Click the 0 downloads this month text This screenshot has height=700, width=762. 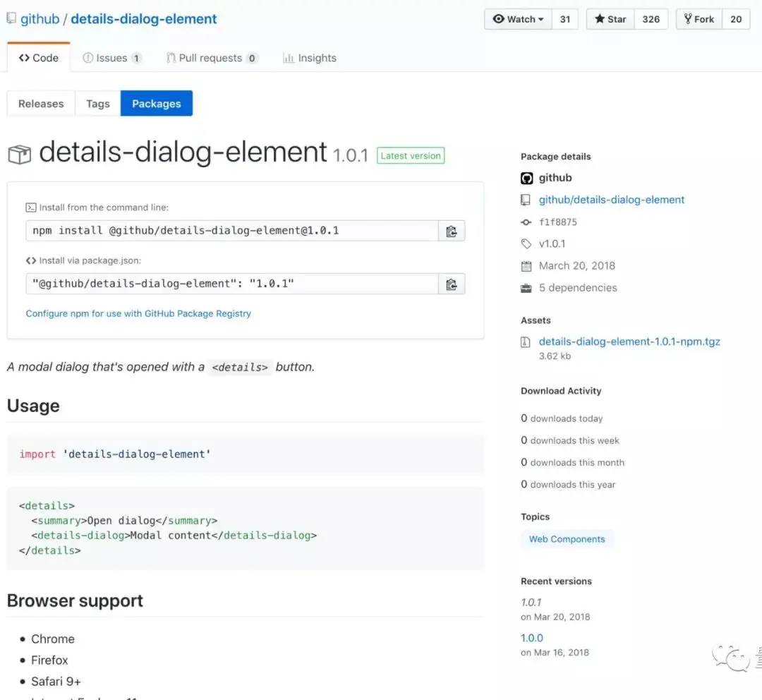(x=572, y=462)
